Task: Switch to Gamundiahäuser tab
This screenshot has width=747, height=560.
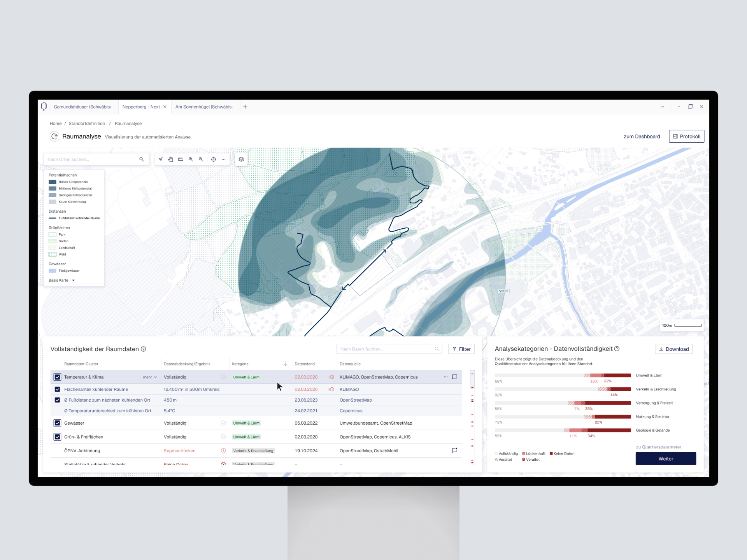Action: [82, 107]
